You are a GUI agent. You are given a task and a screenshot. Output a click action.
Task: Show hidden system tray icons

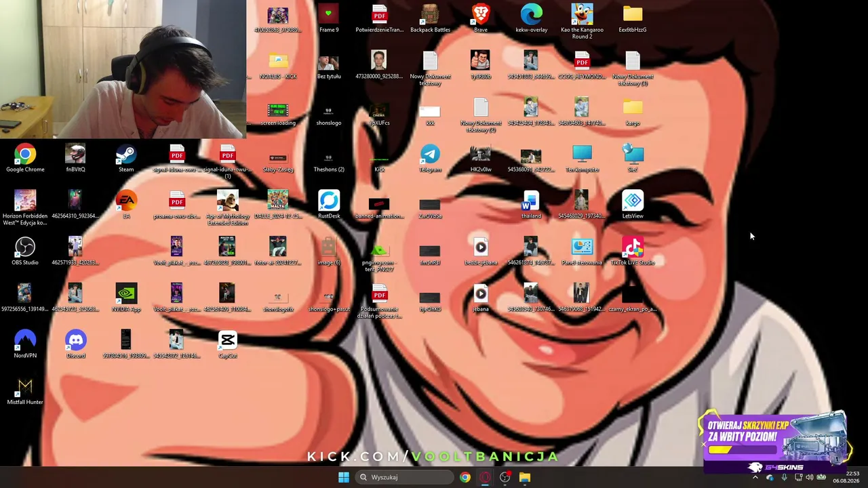coord(755,477)
